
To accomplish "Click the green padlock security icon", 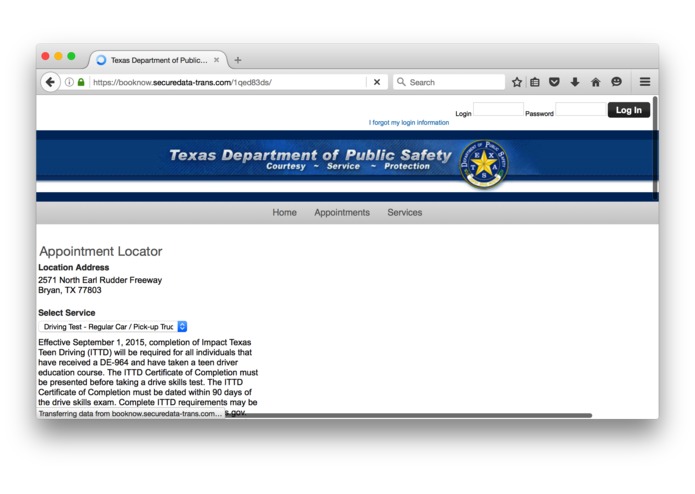I will [x=81, y=82].
